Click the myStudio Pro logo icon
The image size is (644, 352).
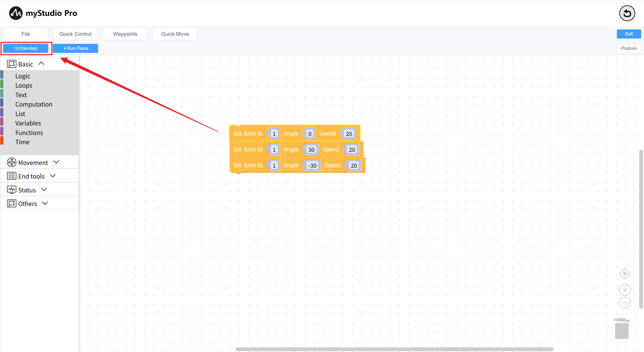tap(16, 13)
